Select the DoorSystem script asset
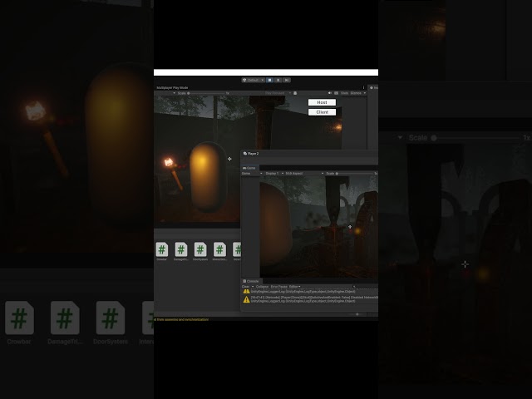Viewport: 532px width, 399px height. point(200,251)
